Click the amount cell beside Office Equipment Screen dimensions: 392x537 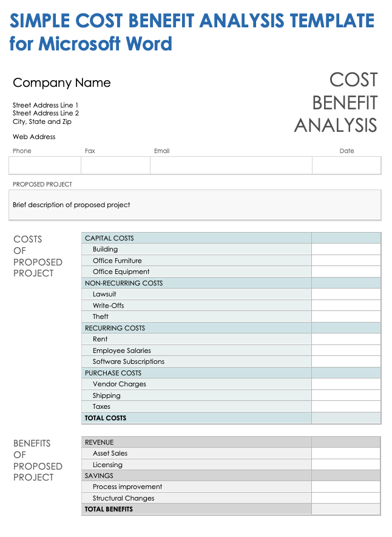[x=346, y=272]
